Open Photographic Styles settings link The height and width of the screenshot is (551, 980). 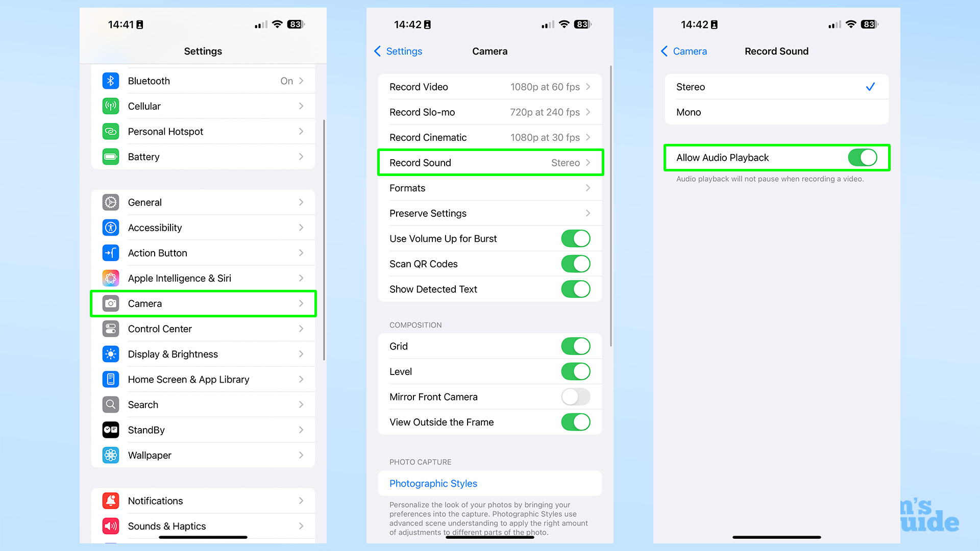tap(433, 483)
